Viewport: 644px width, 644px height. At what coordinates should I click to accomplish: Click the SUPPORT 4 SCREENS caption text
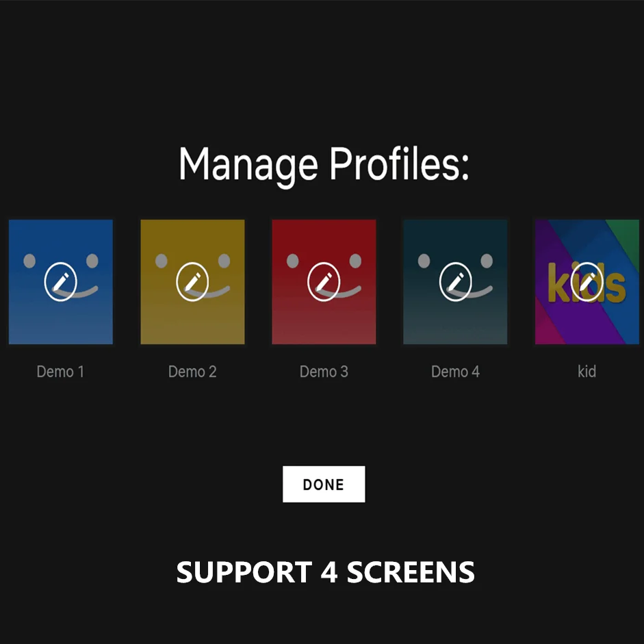tap(325, 572)
